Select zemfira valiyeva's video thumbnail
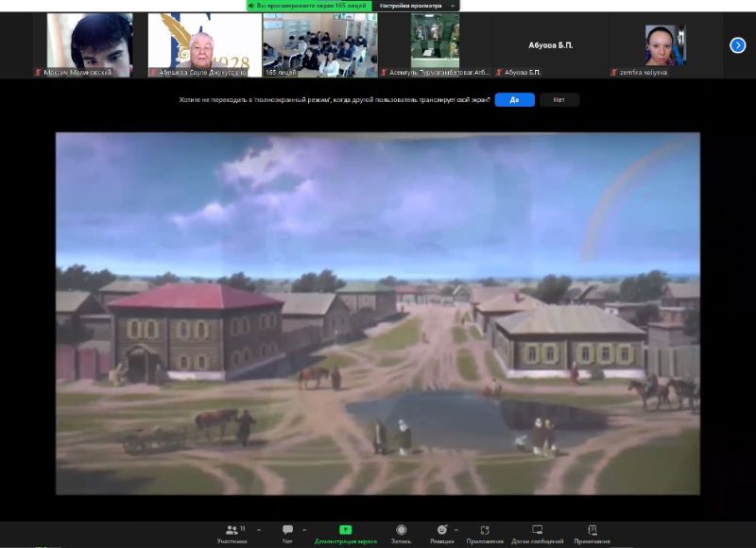The height and width of the screenshot is (548, 756). click(x=664, y=43)
